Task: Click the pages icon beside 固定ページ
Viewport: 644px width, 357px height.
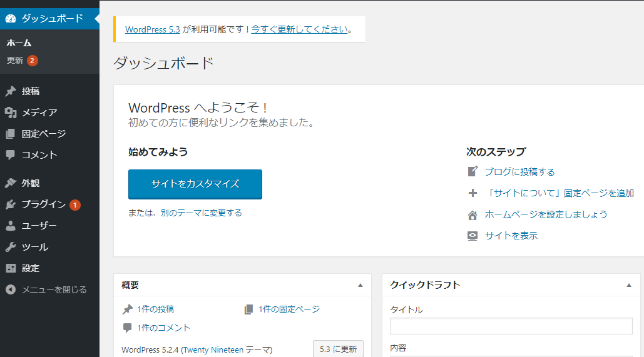Action: click(x=11, y=134)
